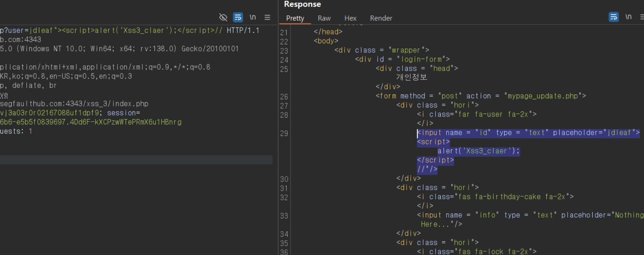Screen dimensions: 644x255
Task: Click the highlighted '</script>' closing tag
Action: pyautogui.click(x=436, y=160)
